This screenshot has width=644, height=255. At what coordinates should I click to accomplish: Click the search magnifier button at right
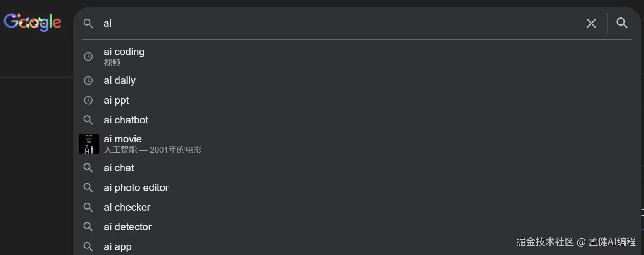point(622,23)
